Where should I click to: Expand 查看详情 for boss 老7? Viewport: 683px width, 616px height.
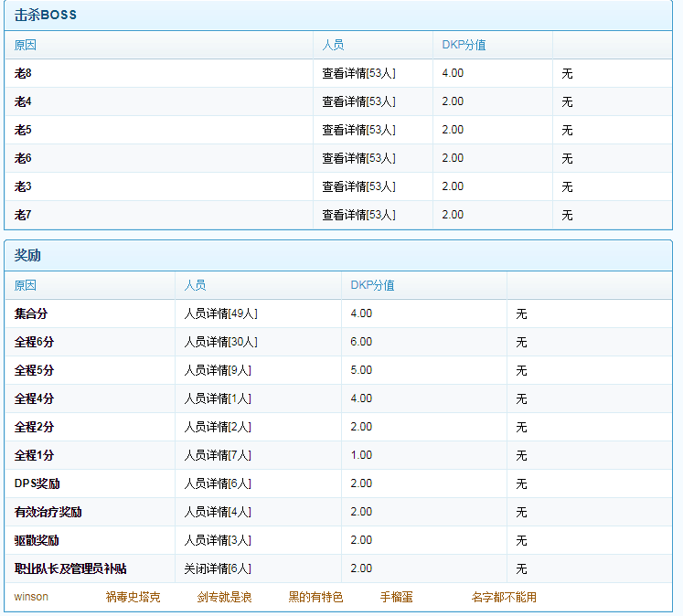click(x=358, y=215)
